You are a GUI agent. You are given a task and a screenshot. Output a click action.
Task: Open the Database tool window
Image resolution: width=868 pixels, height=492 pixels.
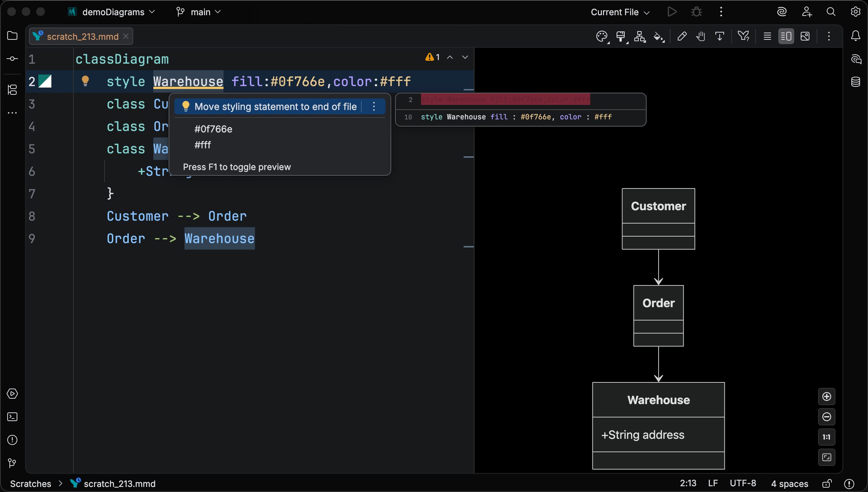856,82
